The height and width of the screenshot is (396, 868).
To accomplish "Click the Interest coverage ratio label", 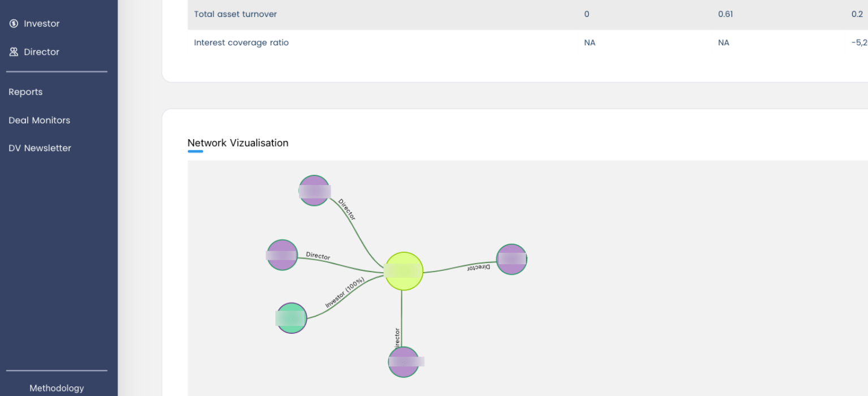I will (x=241, y=42).
